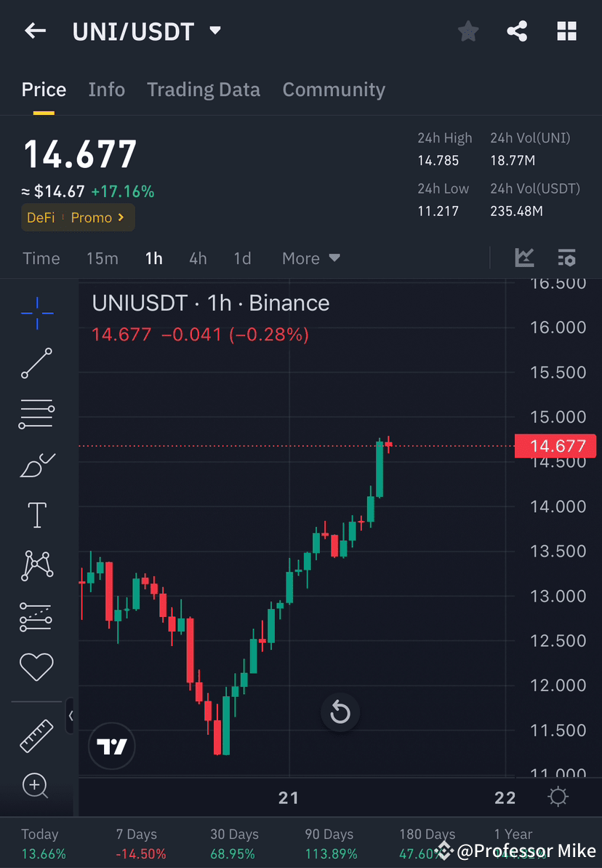The width and height of the screenshot is (602, 868).
Task: Open the horizontal lines drawing tool
Action: point(36,413)
